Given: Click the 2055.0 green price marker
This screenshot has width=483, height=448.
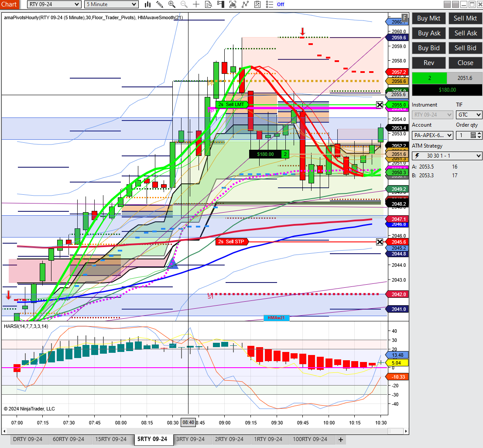Looking at the screenshot, I should [397, 105].
